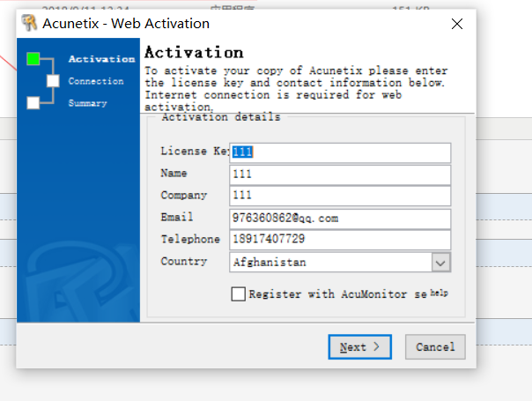This screenshot has width=532, height=401.
Task: Enable Register with AcuMonitor checkbox
Action: [x=238, y=293]
